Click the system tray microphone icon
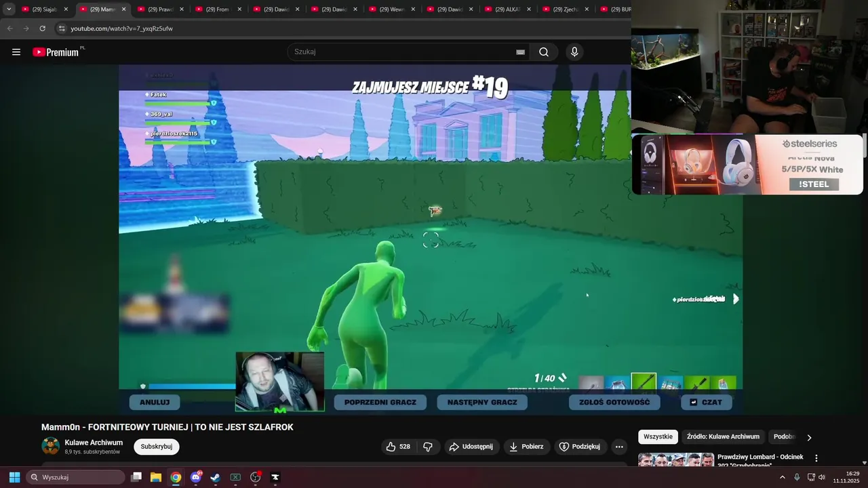 [x=797, y=477]
